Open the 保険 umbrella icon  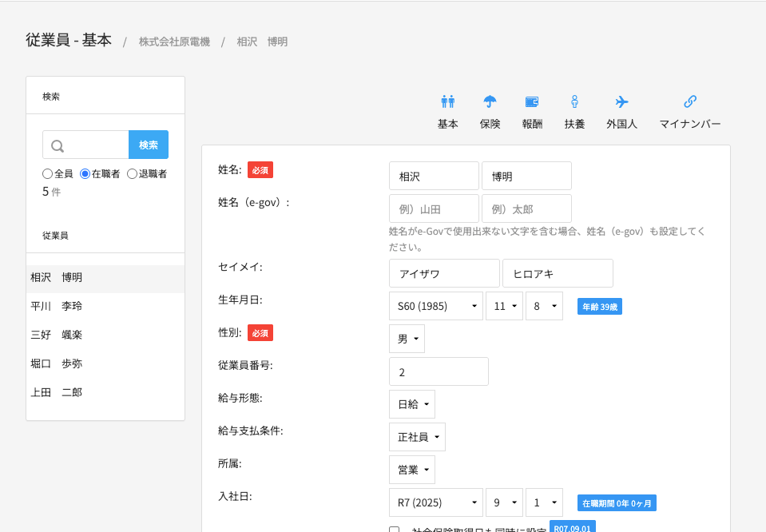(490, 101)
